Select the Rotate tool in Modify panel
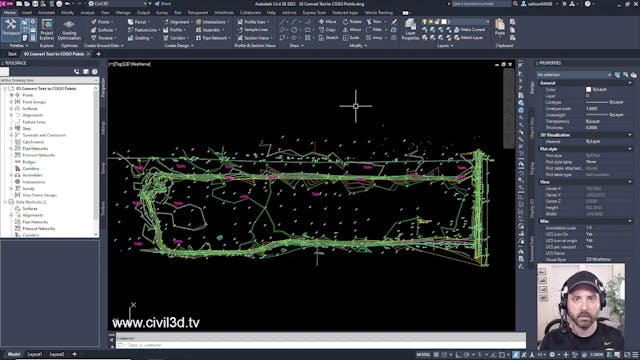The height and width of the screenshot is (360, 640). pyautogui.click(x=352, y=22)
